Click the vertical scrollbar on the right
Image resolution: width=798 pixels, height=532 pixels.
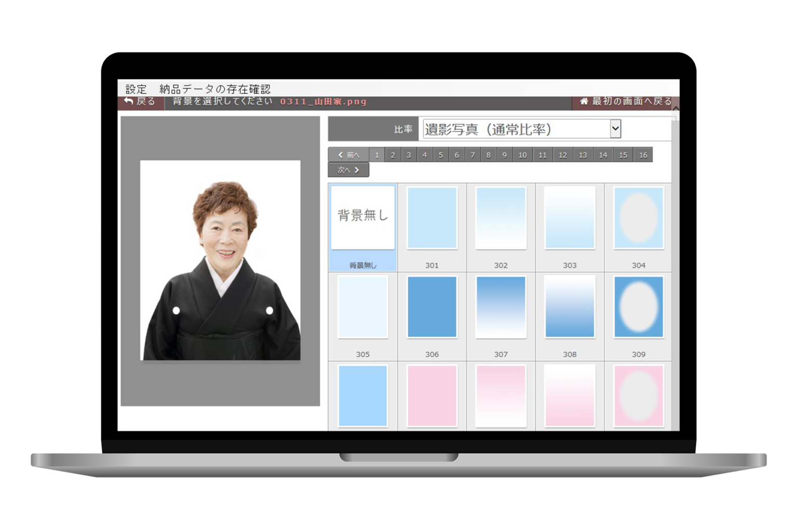tap(675, 260)
